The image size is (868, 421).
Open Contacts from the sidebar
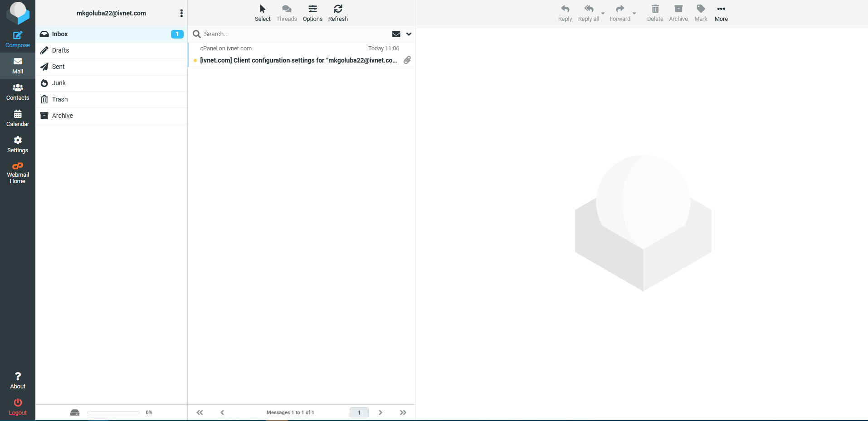(18, 92)
